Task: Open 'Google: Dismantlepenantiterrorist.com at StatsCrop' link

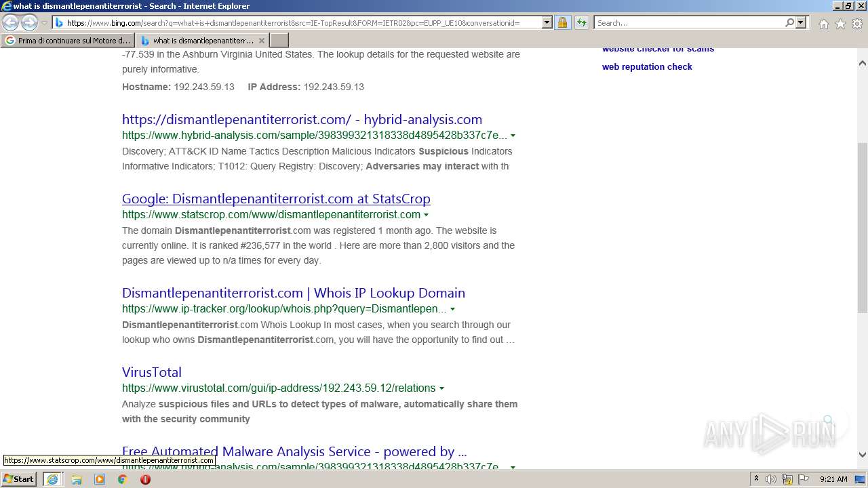Action: (x=276, y=199)
